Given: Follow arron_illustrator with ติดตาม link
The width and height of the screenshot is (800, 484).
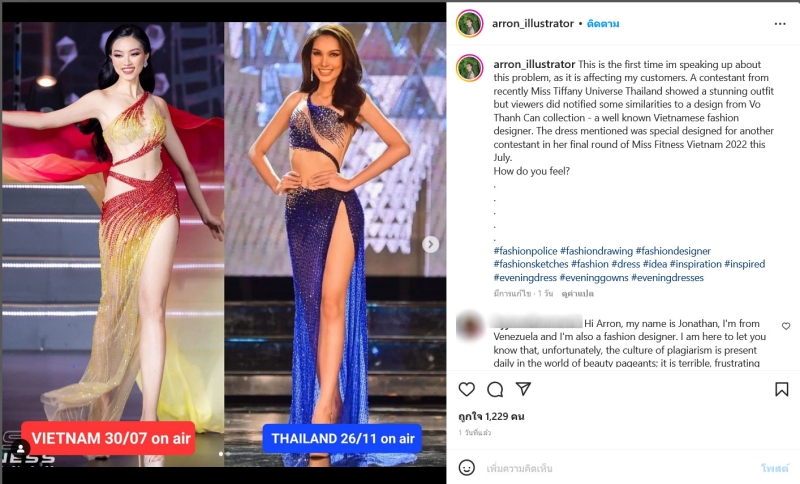Looking at the screenshot, I should pos(603,23).
